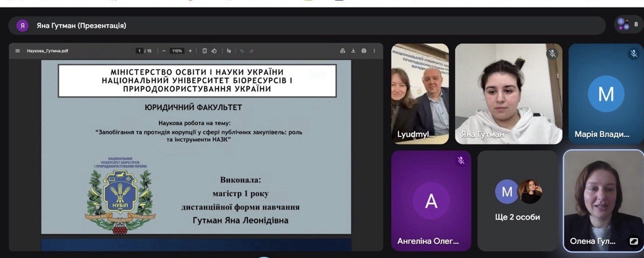Click the 15 total pages count

coord(149,51)
